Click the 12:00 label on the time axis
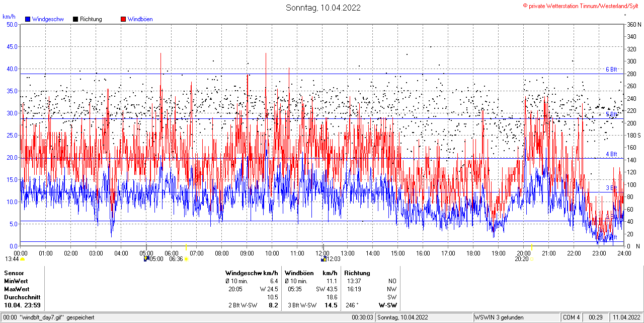Image resolution: width=644 pixels, height=323 pixels. (323, 253)
